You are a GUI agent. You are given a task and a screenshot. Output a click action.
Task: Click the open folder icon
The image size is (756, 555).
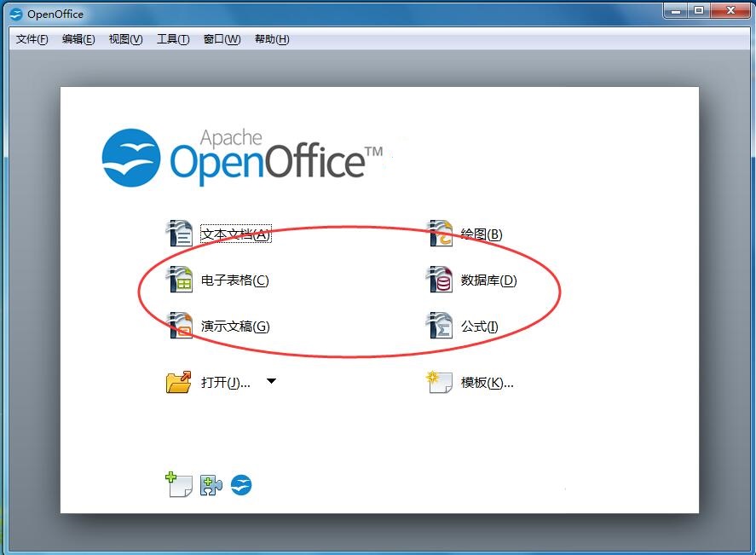tap(179, 382)
